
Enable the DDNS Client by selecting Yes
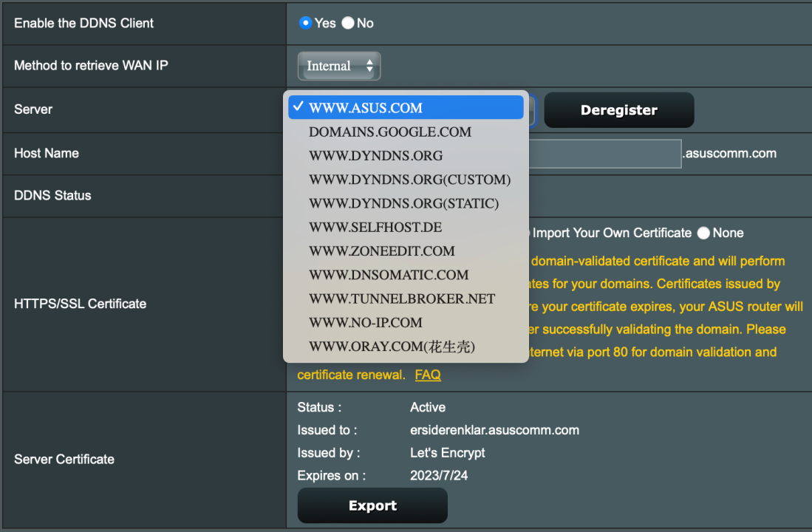pyautogui.click(x=305, y=23)
